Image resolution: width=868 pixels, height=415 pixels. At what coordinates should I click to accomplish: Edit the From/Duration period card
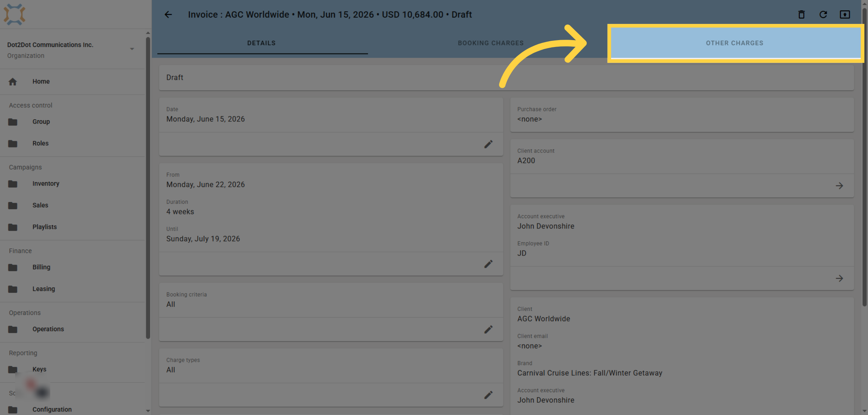[488, 264]
